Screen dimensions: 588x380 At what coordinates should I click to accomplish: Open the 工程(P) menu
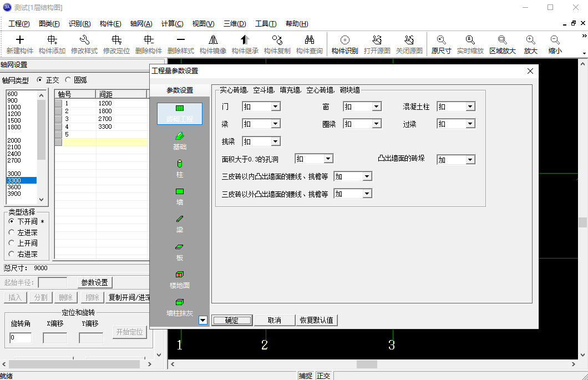click(x=19, y=24)
